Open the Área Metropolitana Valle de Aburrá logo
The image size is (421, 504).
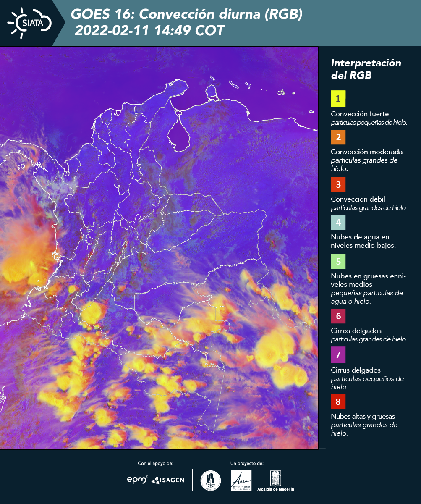click(x=241, y=480)
